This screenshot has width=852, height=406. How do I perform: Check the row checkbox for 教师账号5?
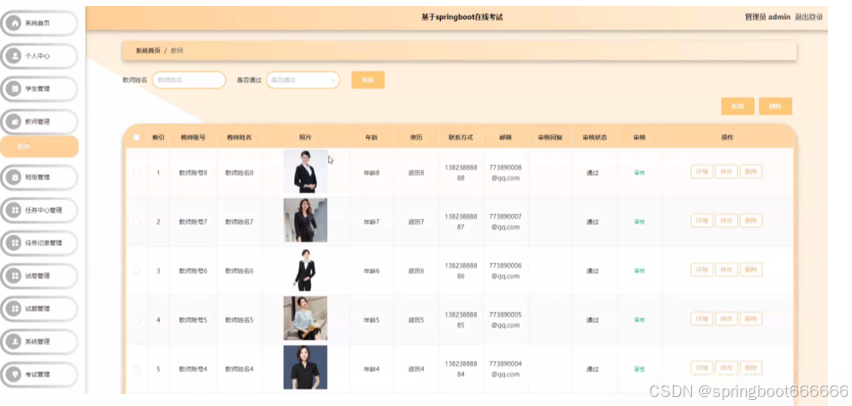point(136,320)
